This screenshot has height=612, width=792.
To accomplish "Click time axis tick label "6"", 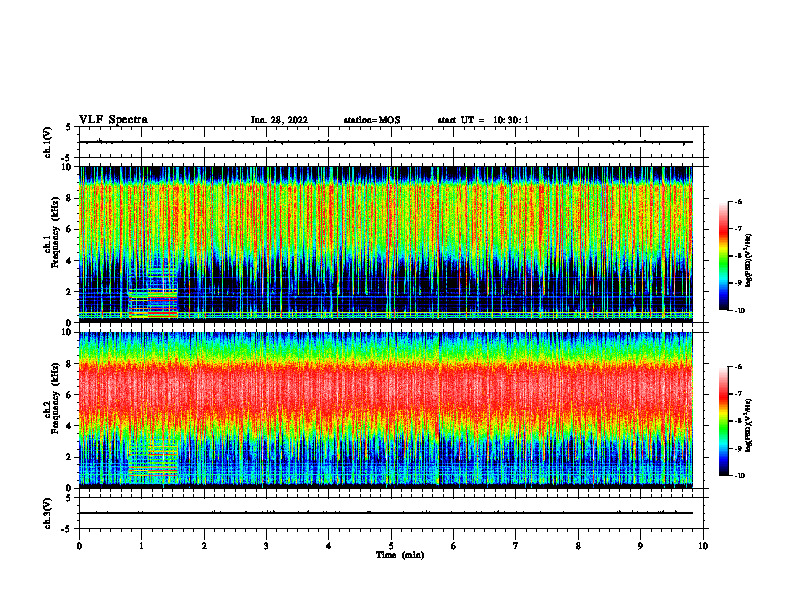I will (454, 546).
